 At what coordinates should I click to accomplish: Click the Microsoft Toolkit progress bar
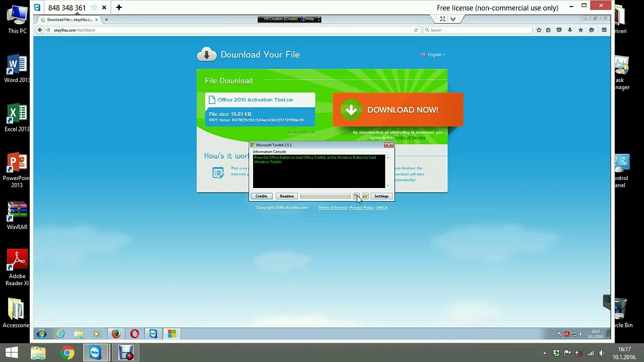tap(325, 196)
